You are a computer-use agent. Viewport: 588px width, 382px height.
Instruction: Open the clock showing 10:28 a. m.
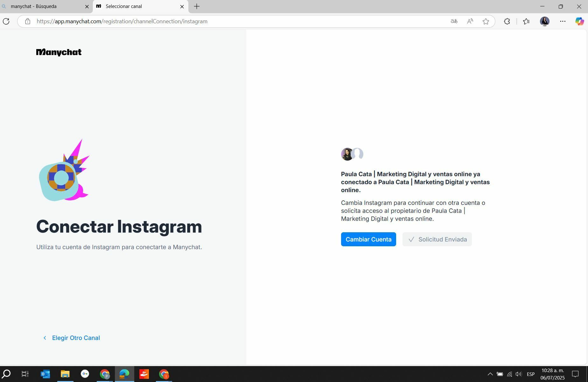coord(552,374)
